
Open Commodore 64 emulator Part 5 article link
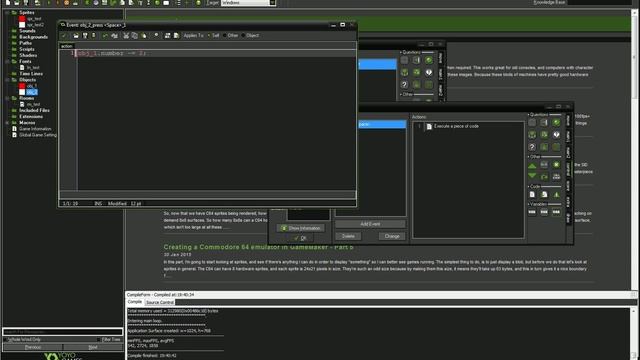click(259, 247)
